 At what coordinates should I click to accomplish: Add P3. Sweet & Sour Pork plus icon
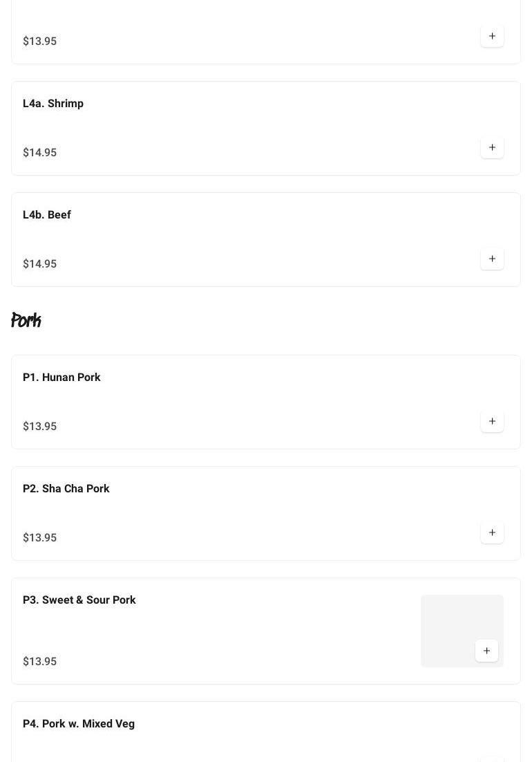[486, 651]
